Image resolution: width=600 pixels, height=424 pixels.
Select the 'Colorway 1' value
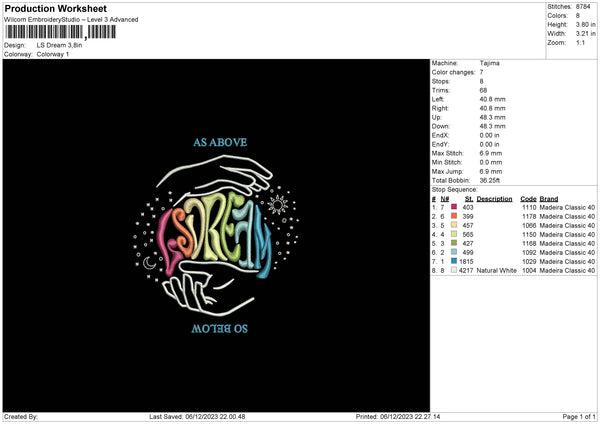pos(53,54)
